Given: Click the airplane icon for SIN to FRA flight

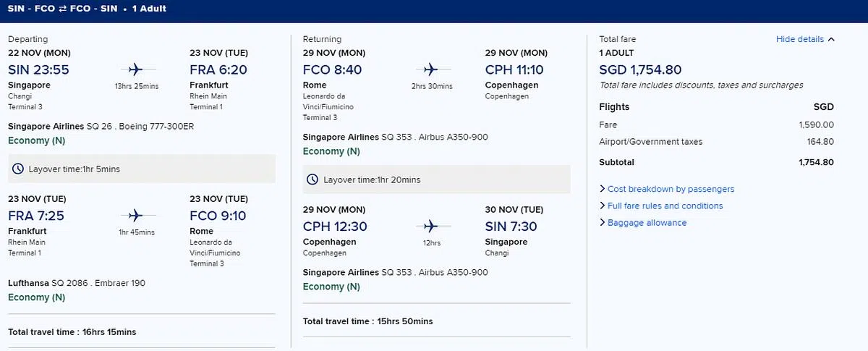Looking at the screenshot, I should 136,69.
